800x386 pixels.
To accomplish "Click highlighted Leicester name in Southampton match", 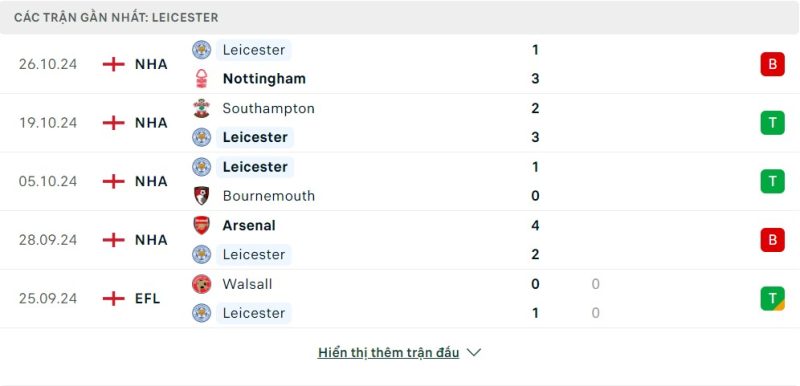I will point(255,137).
